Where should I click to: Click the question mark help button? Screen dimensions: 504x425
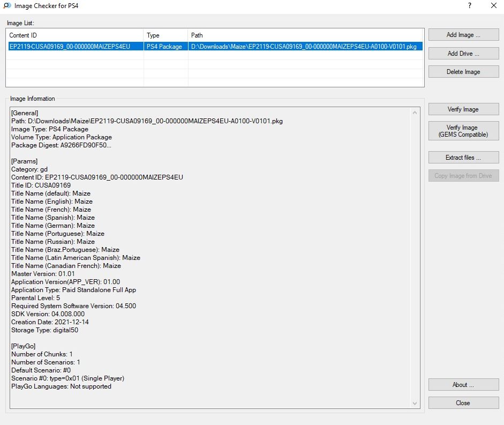click(x=470, y=5)
